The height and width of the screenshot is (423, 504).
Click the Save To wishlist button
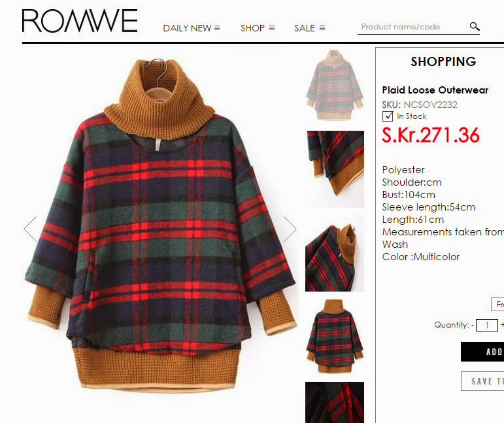pos(482,381)
